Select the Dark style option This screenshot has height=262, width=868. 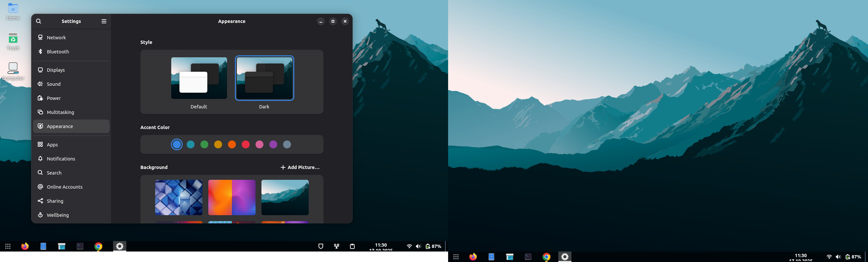click(x=264, y=78)
